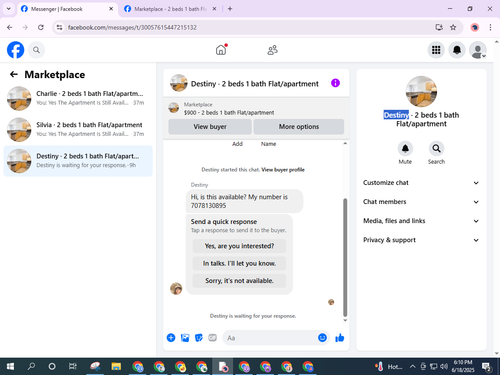The image size is (500, 375).
Task: Click the chat vertical scrollbar
Action: point(345,257)
